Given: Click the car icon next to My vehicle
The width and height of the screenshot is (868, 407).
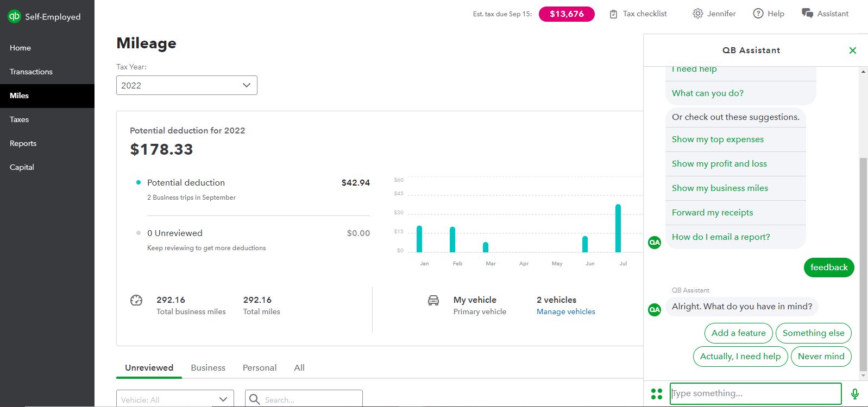Looking at the screenshot, I should click(x=433, y=300).
